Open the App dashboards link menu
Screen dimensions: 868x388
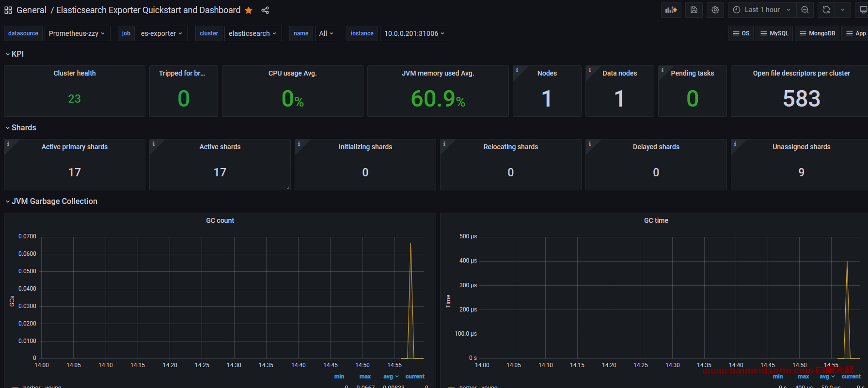pyautogui.click(x=856, y=33)
